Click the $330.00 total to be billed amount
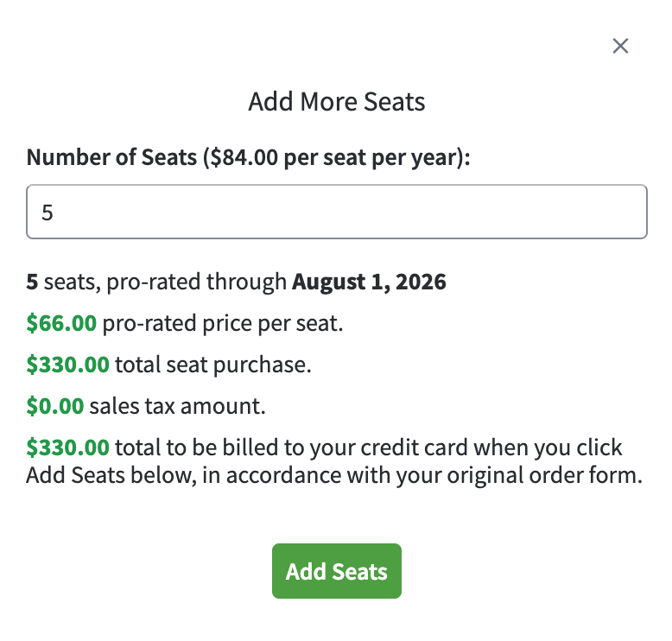 (67, 447)
